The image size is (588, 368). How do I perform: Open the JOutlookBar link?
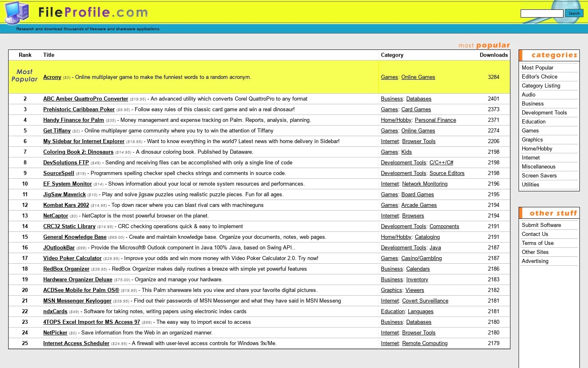[x=59, y=248]
